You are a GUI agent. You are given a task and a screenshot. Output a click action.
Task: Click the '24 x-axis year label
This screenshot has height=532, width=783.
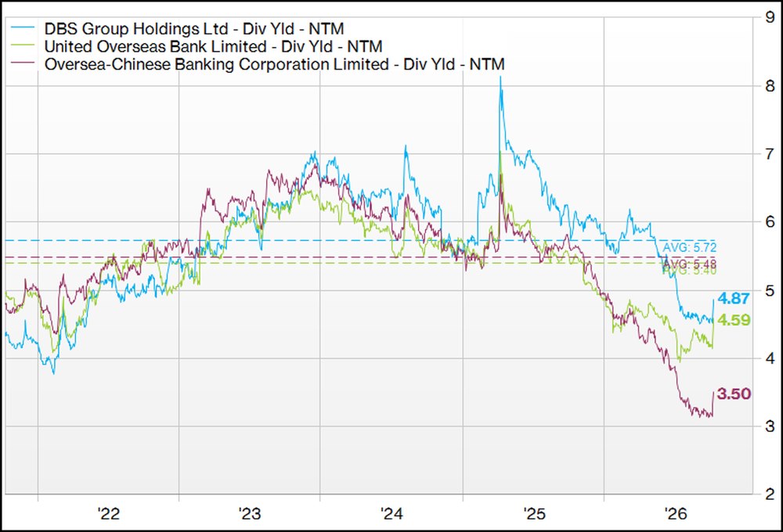(x=391, y=513)
